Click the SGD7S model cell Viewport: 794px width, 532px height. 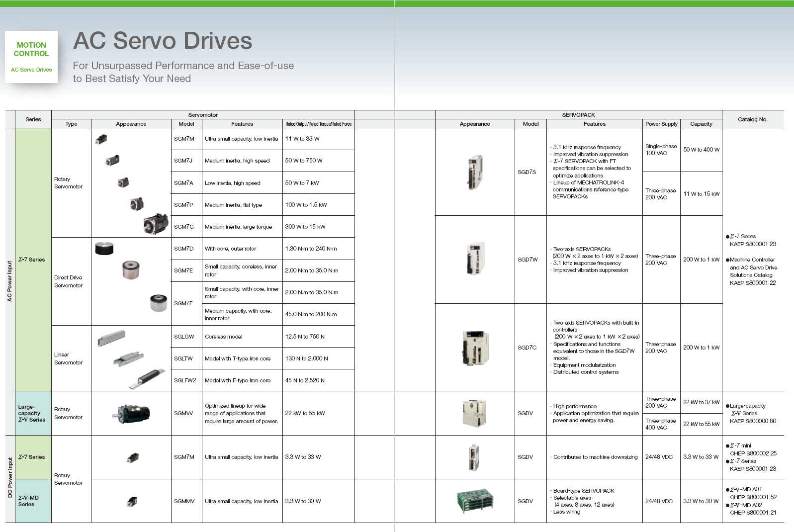[x=530, y=172]
